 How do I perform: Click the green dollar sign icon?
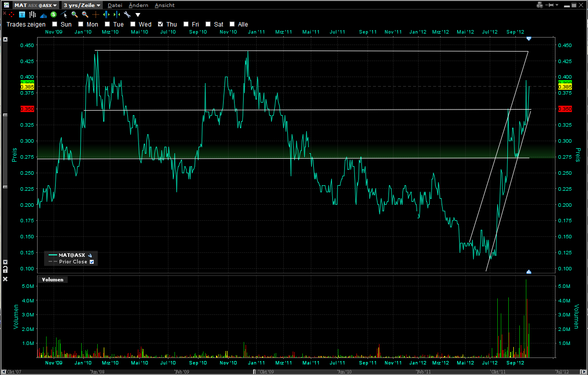54,15
